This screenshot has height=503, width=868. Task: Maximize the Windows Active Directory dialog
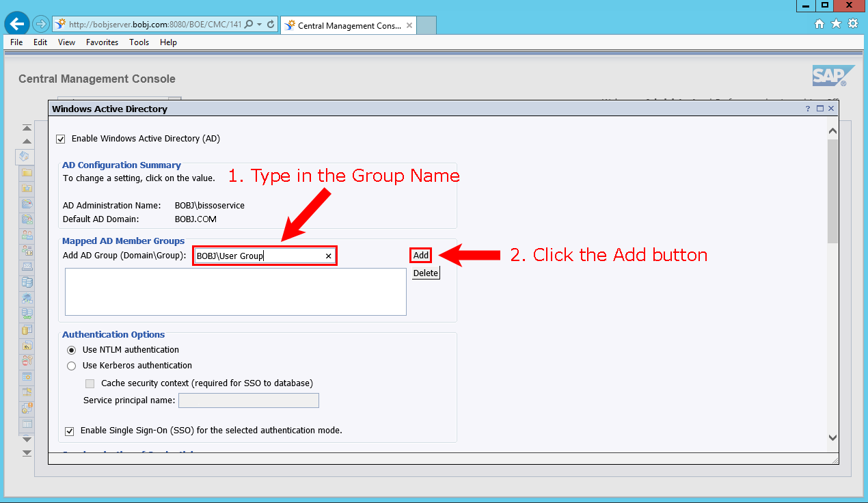[820, 109]
